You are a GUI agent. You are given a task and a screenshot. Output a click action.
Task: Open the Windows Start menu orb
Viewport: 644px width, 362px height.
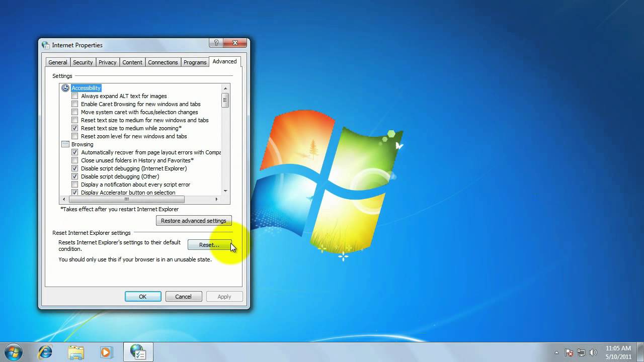(14, 352)
